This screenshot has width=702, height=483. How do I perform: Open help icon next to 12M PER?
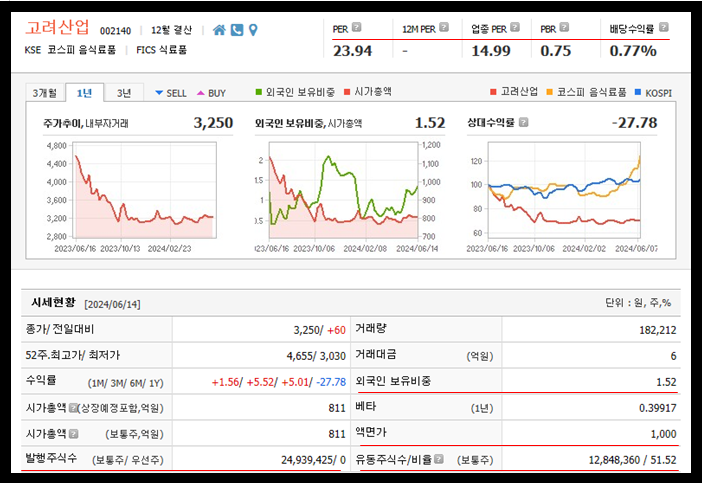point(444,27)
